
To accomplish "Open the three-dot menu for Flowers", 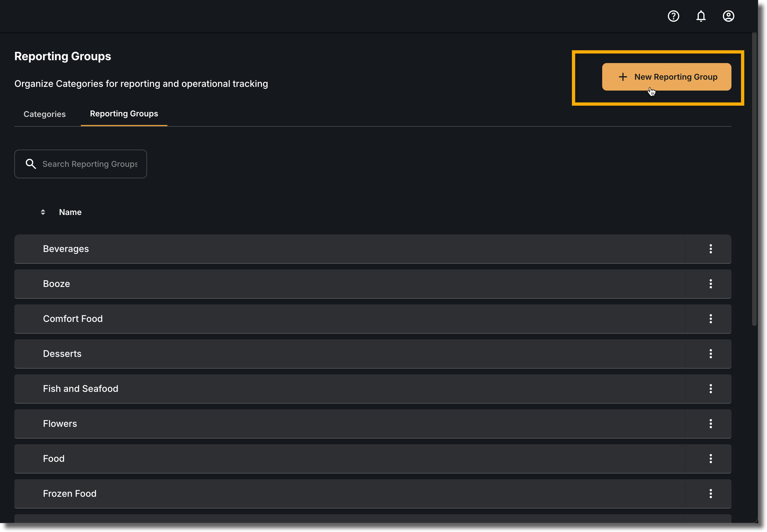I will point(711,424).
